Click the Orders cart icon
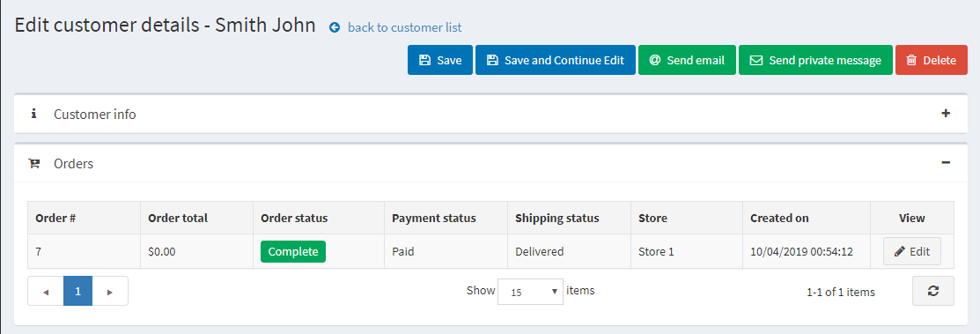 pyautogui.click(x=34, y=164)
